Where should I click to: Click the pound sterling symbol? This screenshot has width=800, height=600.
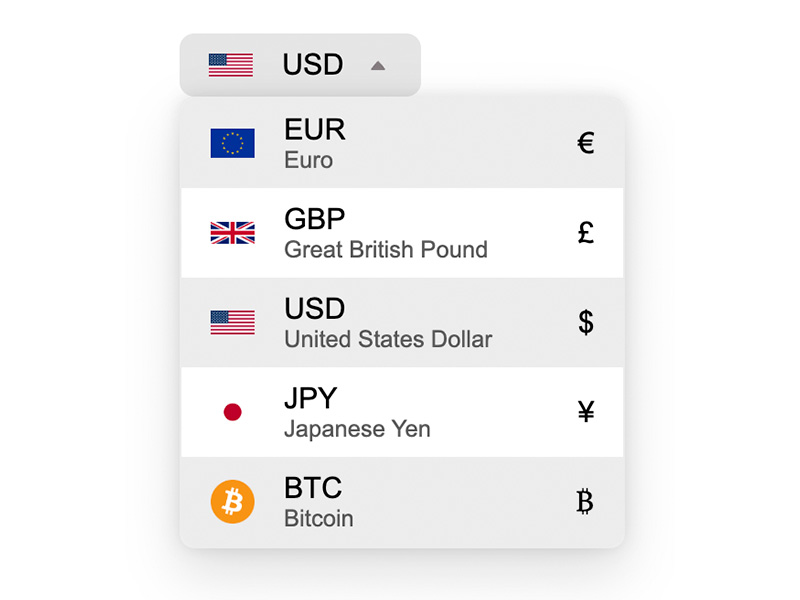tap(586, 233)
